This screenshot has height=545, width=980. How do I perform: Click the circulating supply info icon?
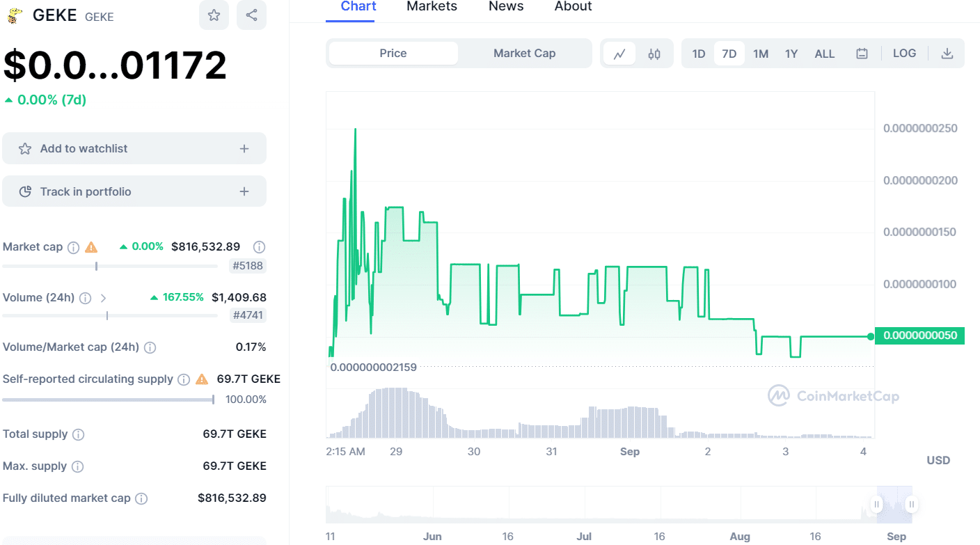184,379
